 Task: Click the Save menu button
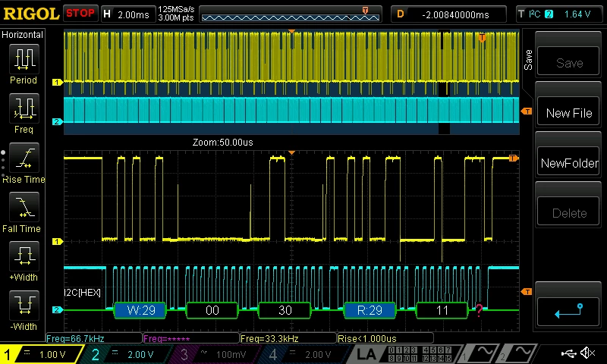tap(568, 62)
